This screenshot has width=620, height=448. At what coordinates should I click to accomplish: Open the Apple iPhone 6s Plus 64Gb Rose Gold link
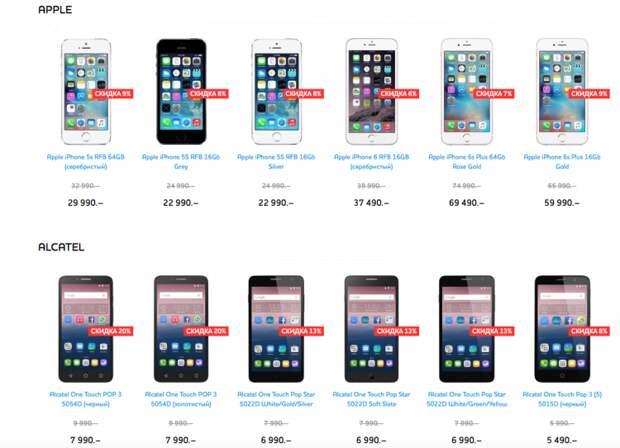pyautogui.click(x=467, y=162)
